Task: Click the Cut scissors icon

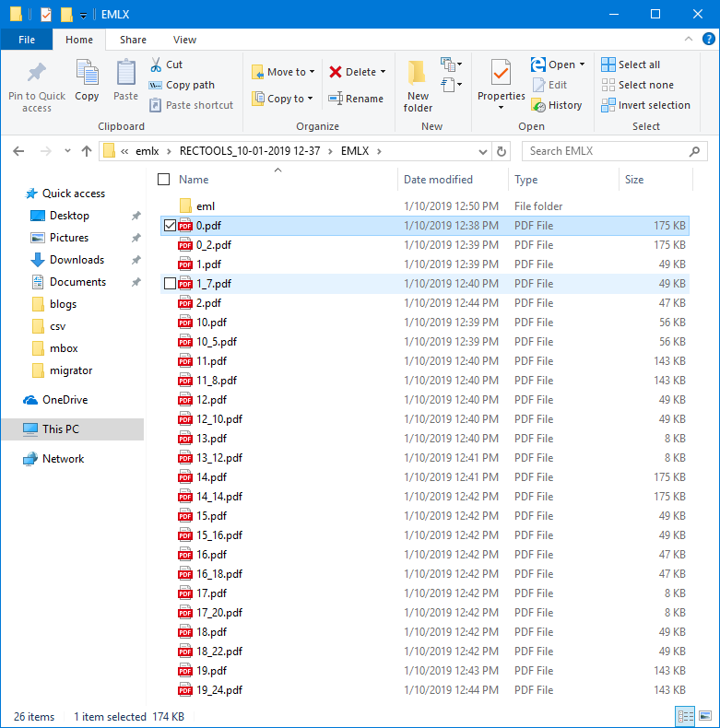Action: [156, 65]
